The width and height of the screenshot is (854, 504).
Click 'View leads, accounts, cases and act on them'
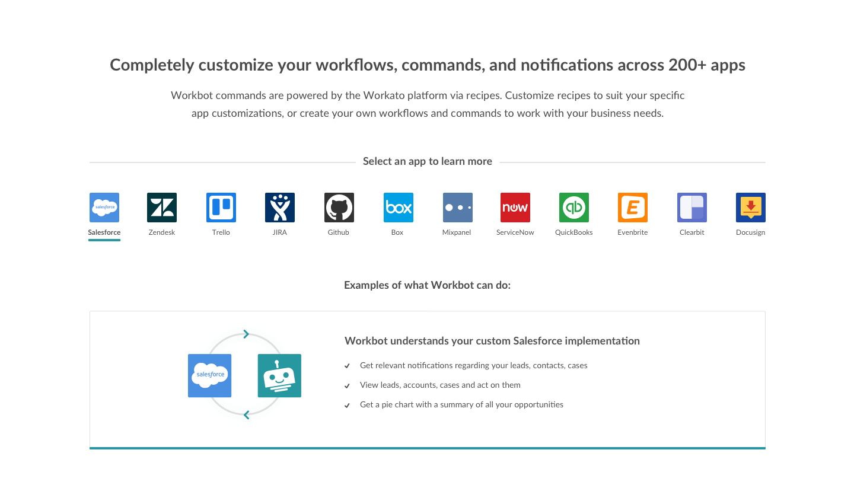[440, 385]
